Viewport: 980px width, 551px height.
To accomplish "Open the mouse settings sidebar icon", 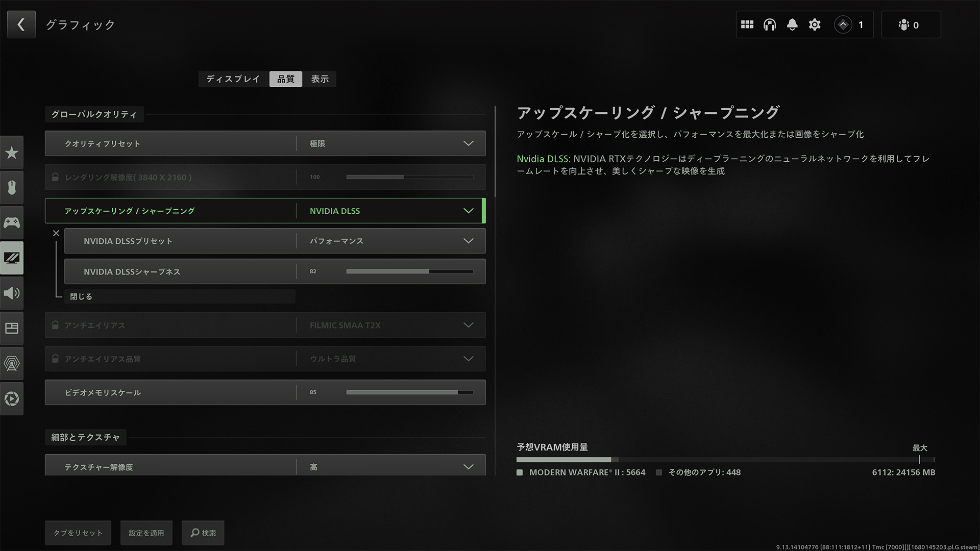I will point(12,187).
